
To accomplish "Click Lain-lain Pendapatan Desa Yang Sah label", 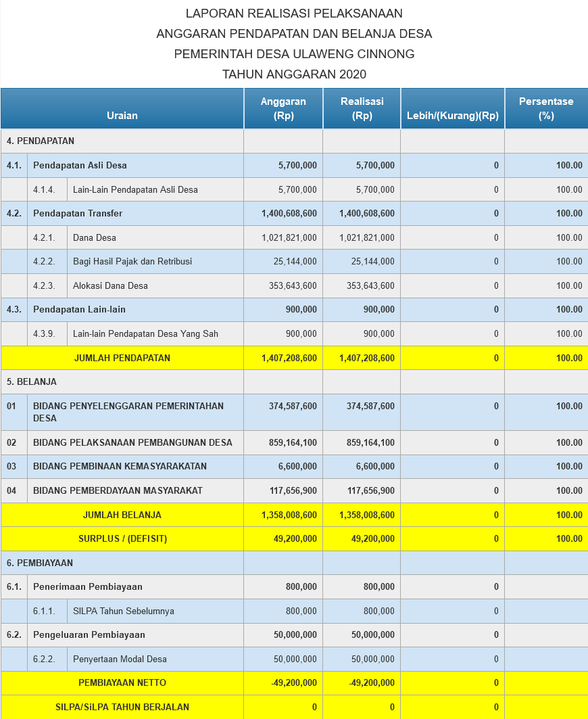I will 145,334.
